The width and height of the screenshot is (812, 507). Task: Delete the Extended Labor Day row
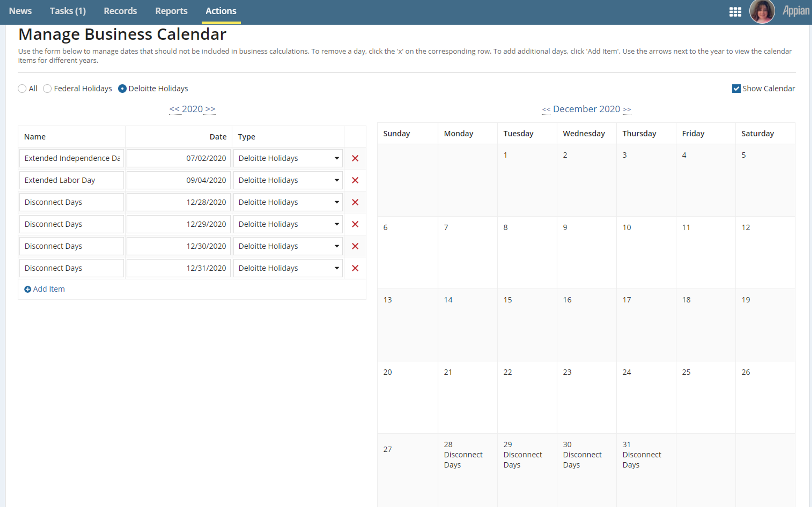point(355,180)
